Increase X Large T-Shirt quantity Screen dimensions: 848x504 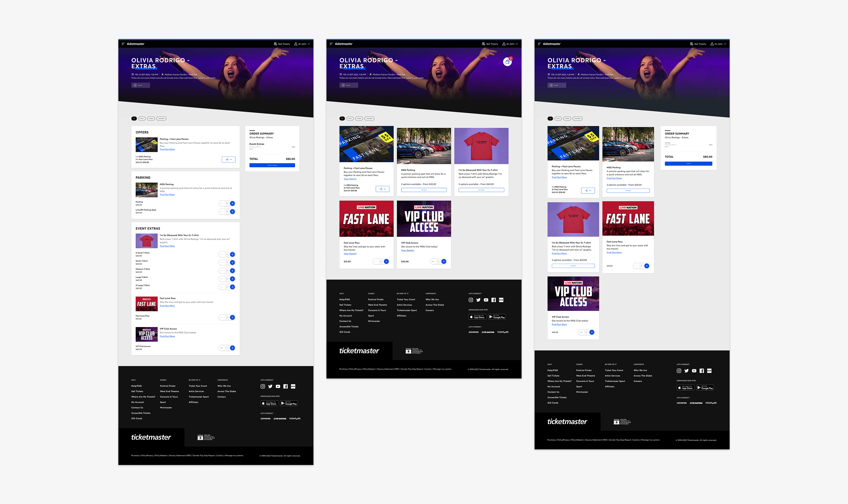(232, 287)
